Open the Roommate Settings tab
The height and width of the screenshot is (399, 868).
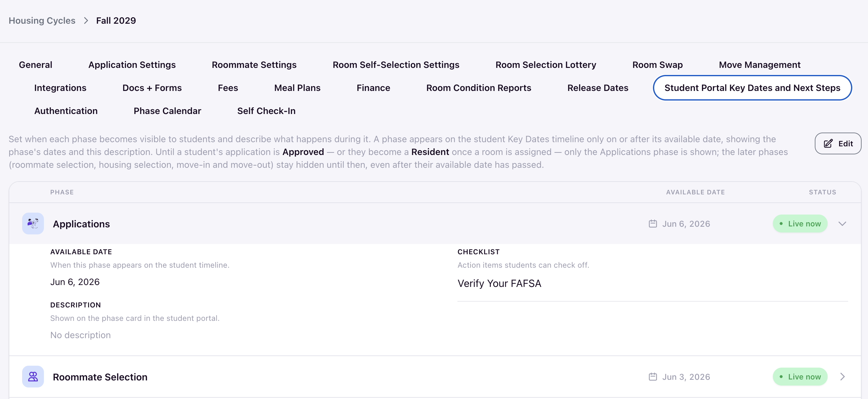tap(254, 65)
